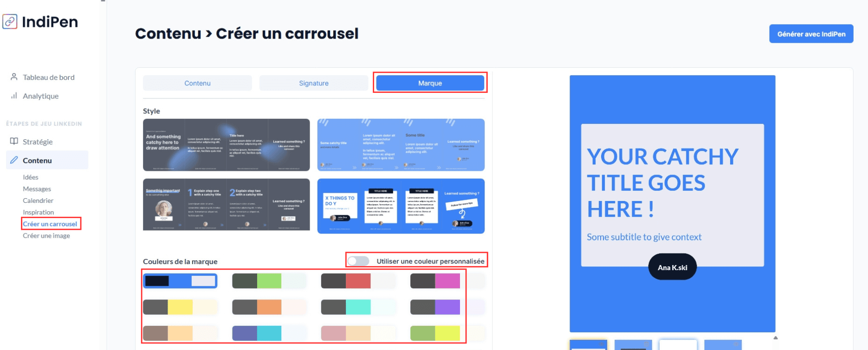Go to Idées in sidebar
The width and height of the screenshot is (868, 350).
pyautogui.click(x=31, y=177)
